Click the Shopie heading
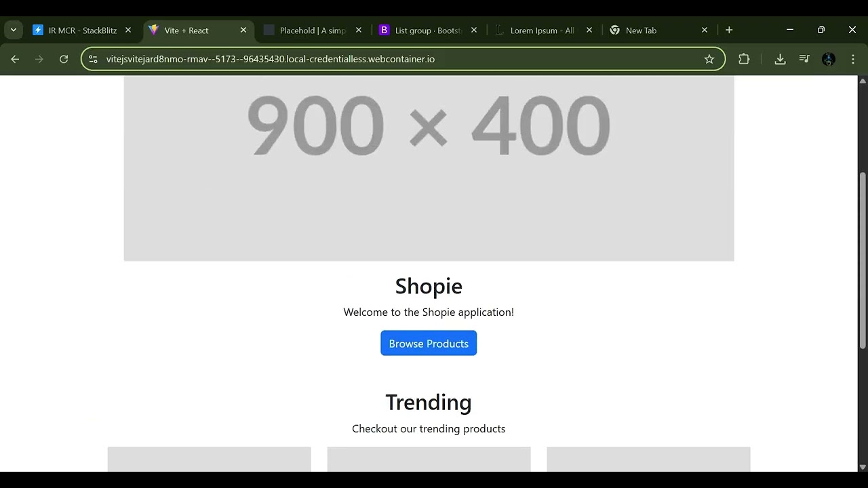 429,286
